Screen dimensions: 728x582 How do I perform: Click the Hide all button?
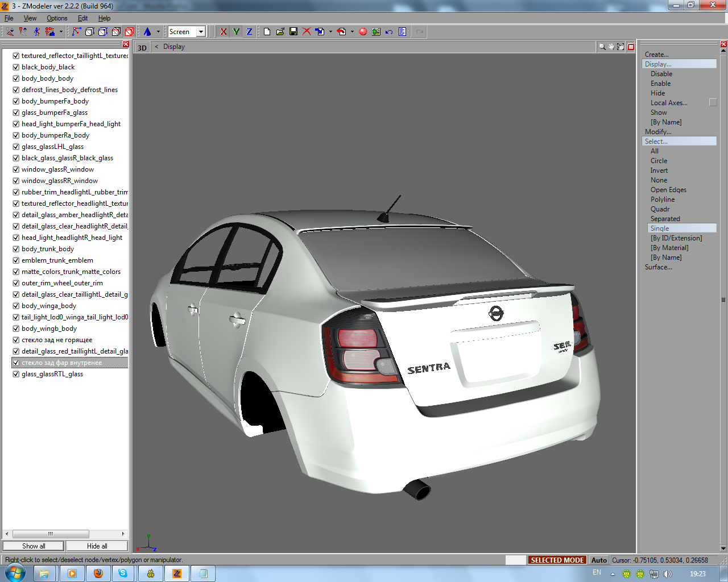[97, 546]
